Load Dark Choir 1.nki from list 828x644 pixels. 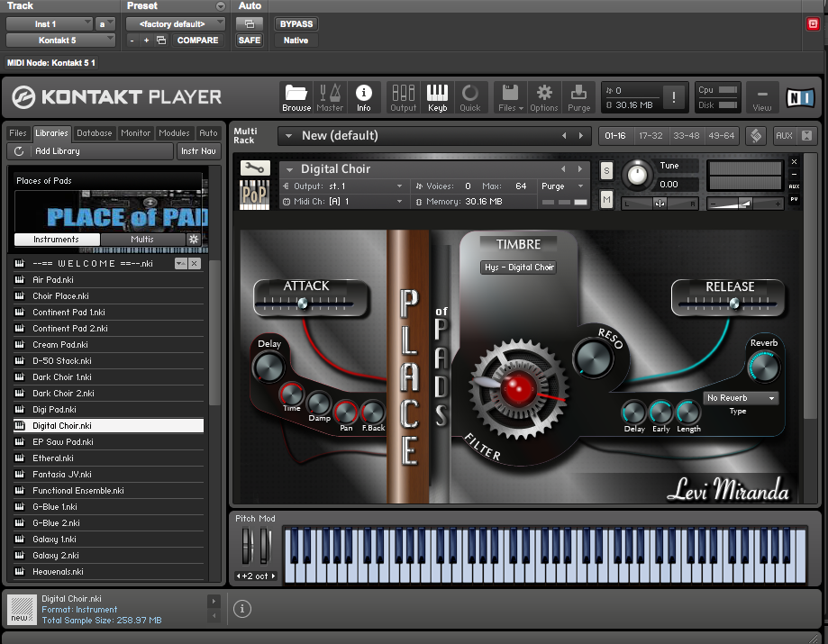tap(108, 376)
